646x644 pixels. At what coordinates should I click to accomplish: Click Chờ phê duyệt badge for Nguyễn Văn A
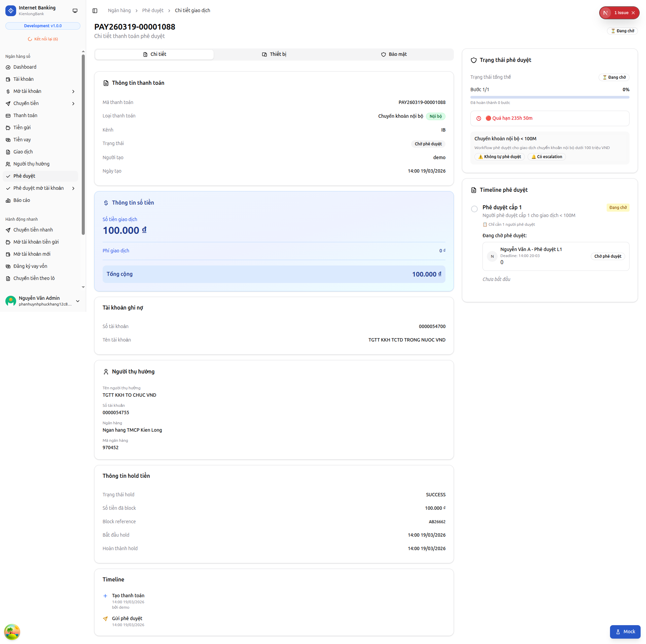[x=608, y=256]
